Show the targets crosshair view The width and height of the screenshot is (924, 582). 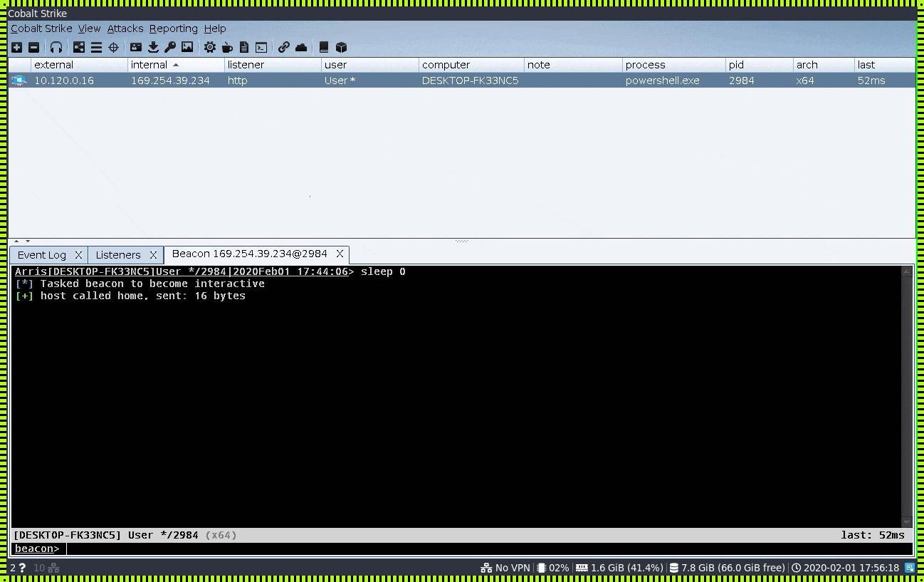tap(113, 47)
